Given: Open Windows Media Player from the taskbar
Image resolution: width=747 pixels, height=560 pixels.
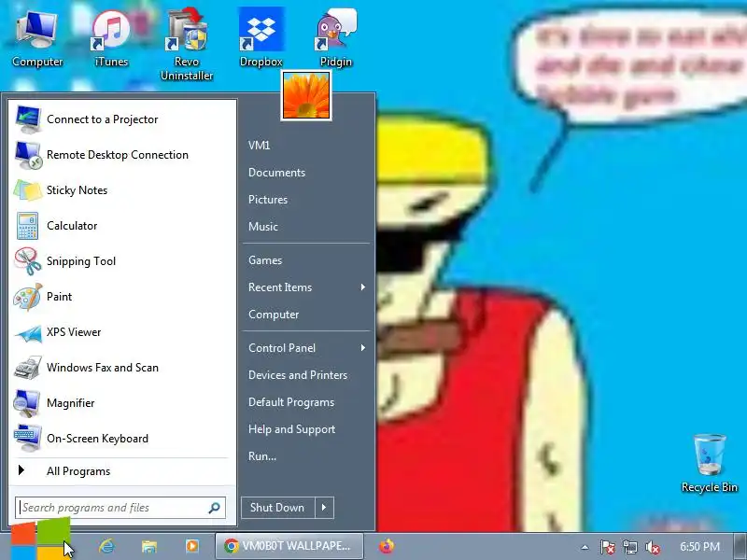Looking at the screenshot, I should (x=192, y=546).
